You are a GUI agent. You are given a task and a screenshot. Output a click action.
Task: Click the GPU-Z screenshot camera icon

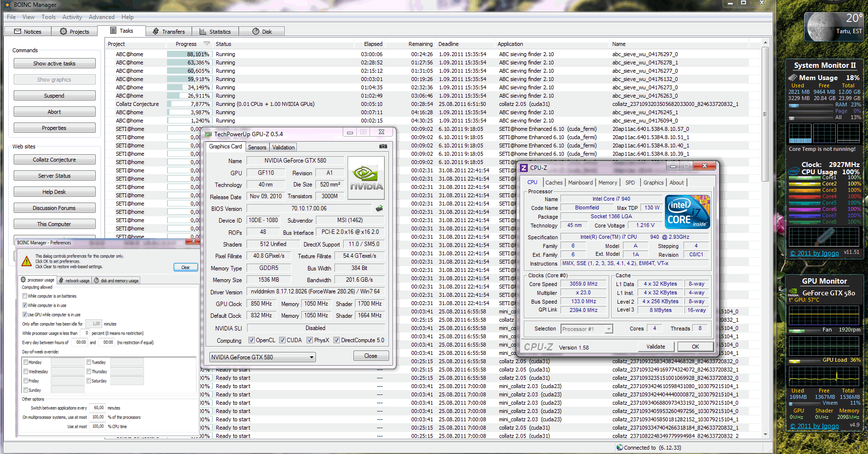tap(383, 146)
